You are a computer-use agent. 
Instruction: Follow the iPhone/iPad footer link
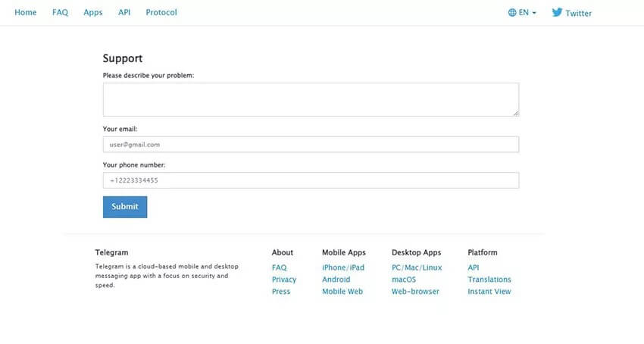[343, 267]
